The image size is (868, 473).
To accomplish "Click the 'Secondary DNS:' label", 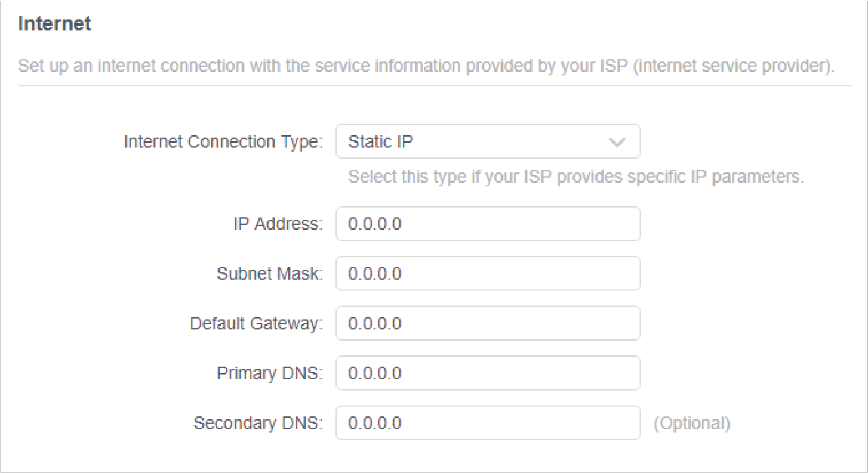I will [x=258, y=423].
